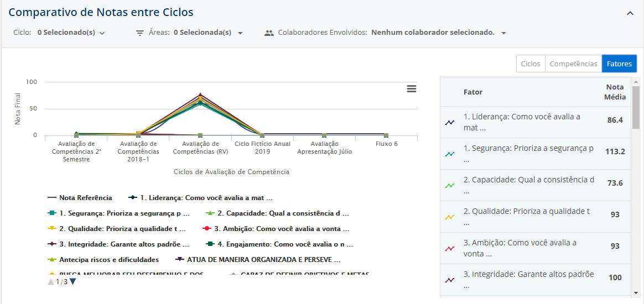Go to next legend page arrow
644x304 pixels.
click(73, 282)
